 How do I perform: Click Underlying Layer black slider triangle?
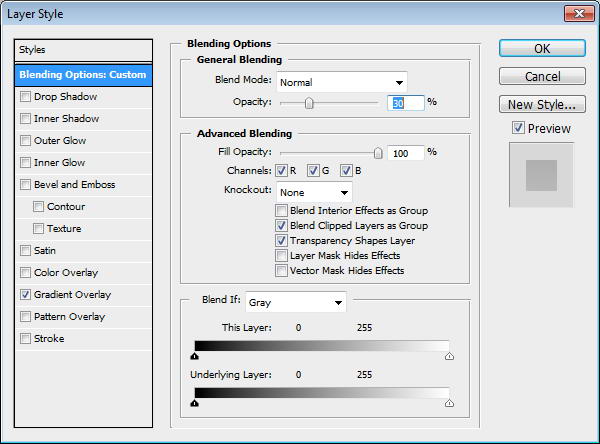coord(195,403)
